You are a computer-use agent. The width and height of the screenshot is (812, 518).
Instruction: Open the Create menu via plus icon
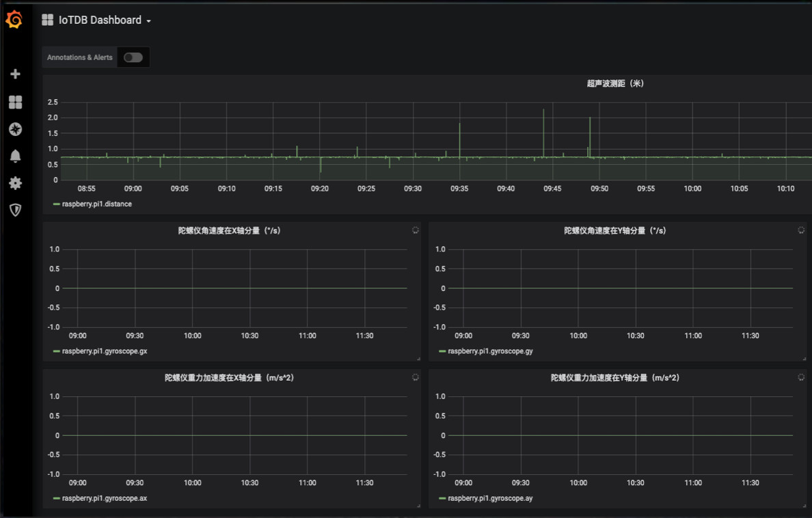tap(15, 74)
